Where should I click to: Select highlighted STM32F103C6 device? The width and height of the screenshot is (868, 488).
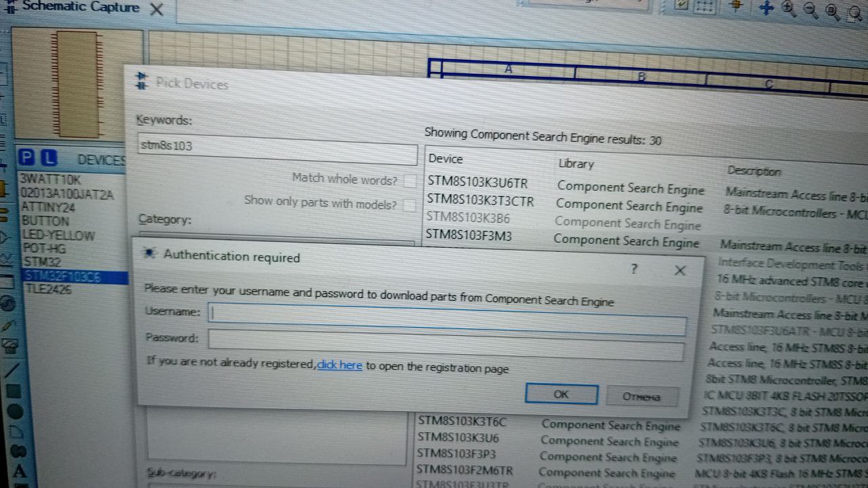pyautogui.click(x=75, y=277)
